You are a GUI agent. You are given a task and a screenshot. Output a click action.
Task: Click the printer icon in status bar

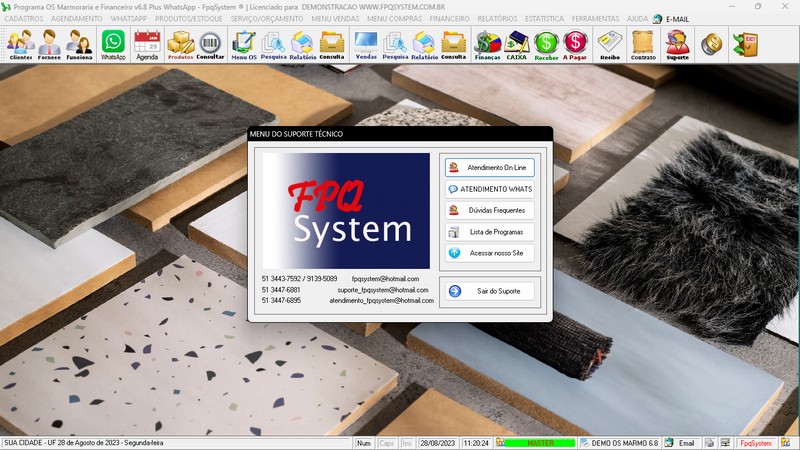[709, 443]
